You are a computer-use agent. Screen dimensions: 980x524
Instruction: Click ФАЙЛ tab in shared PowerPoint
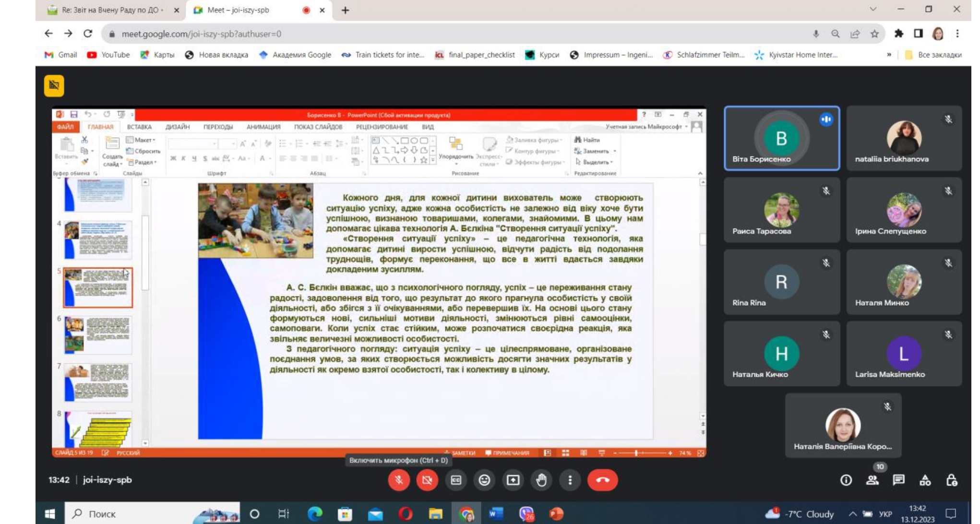[x=65, y=127]
